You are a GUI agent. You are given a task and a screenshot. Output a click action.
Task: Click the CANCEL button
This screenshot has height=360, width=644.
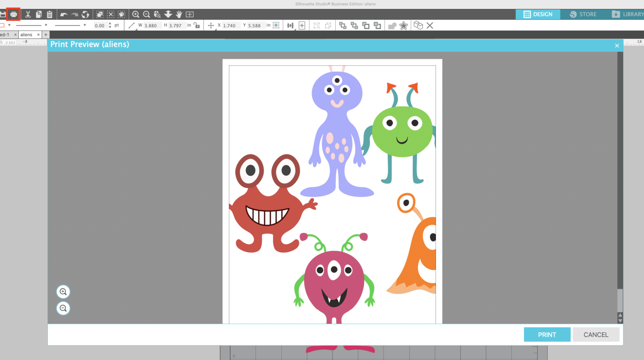tap(596, 334)
